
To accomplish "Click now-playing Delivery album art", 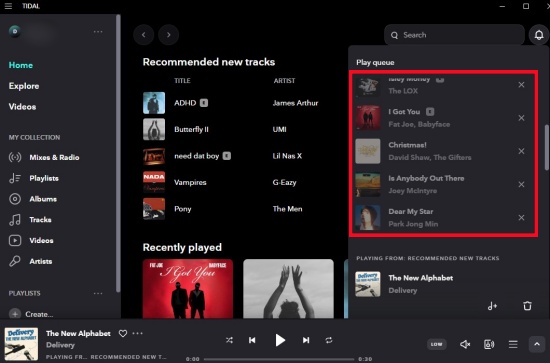I will [21, 344].
